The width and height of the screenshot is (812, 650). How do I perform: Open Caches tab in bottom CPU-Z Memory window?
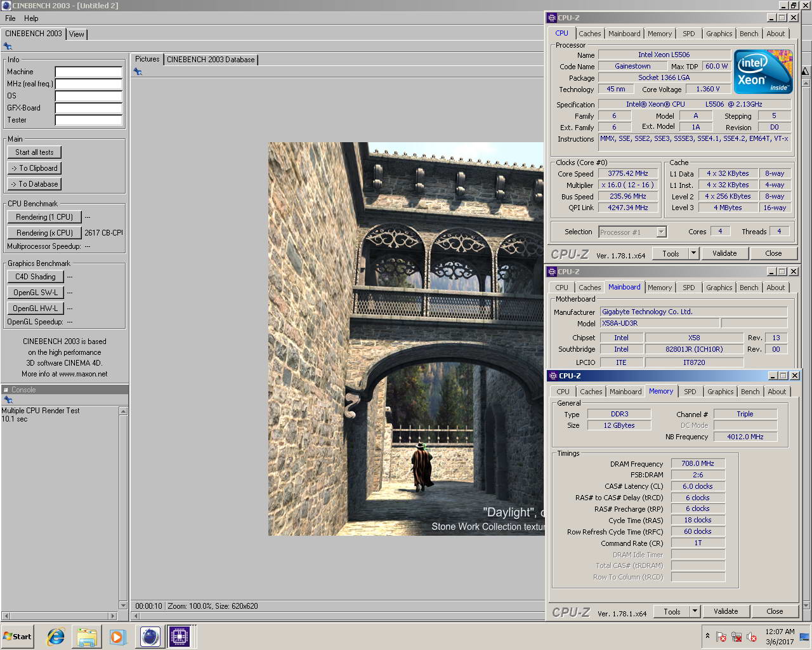click(x=591, y=392)
